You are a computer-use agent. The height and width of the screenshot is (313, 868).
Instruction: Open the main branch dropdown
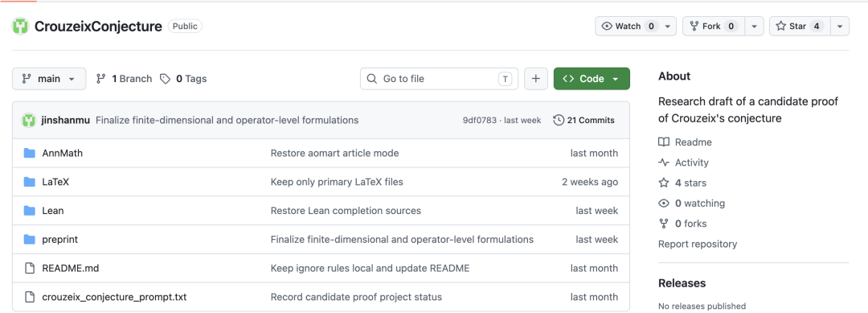(x=49, y=79)
